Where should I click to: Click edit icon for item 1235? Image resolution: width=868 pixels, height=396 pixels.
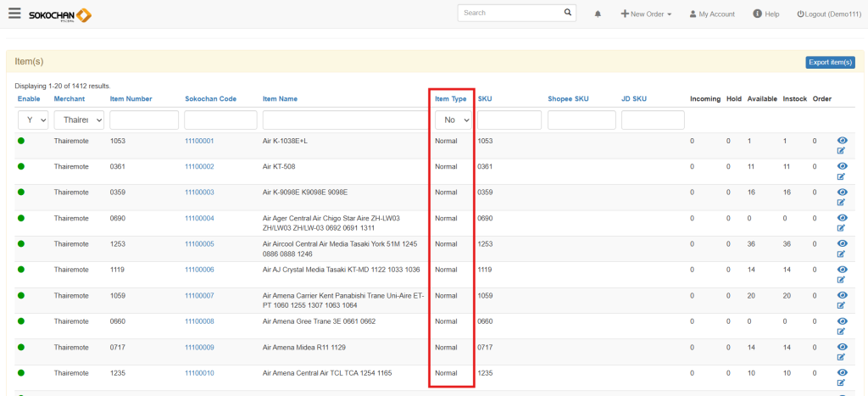pos(841,383)
